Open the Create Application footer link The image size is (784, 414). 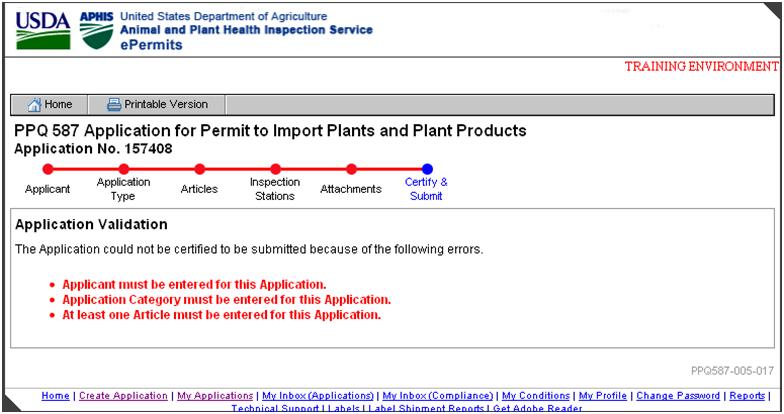[123, 396]
